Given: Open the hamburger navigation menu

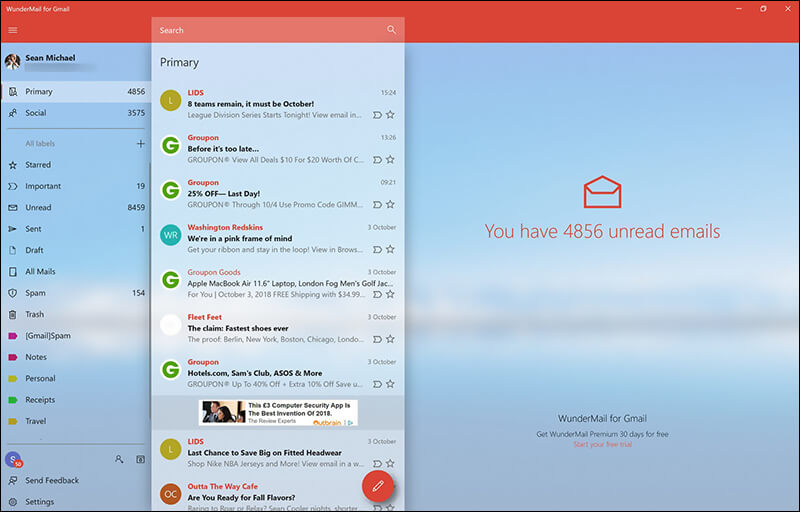Looking at the screenshot, I should [13, 30].
